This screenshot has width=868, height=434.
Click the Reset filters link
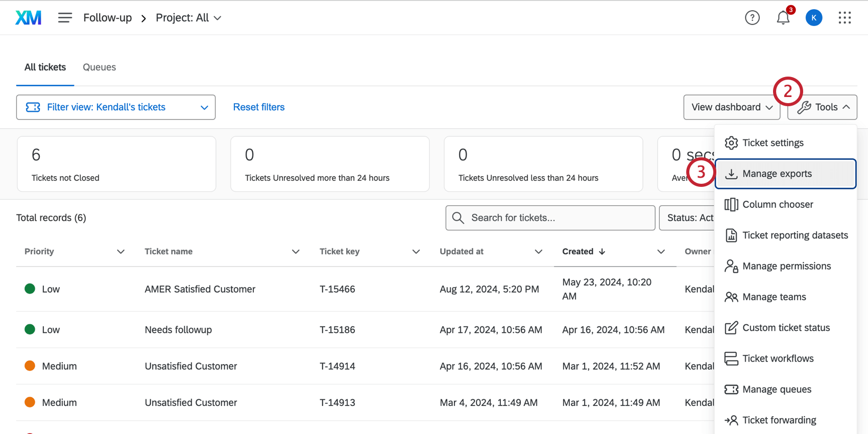coord(259,107)
